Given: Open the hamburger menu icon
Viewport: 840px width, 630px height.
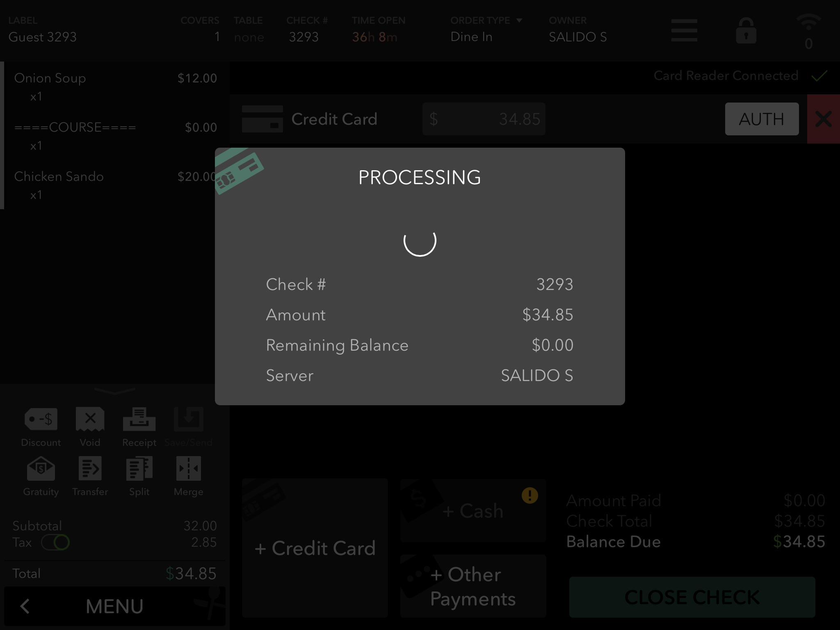Looking at the screenshot, I should click(x=684, y=30).
